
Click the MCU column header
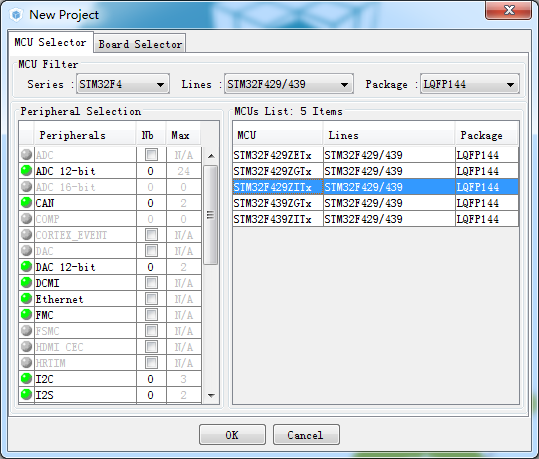[x=278, y=135]
